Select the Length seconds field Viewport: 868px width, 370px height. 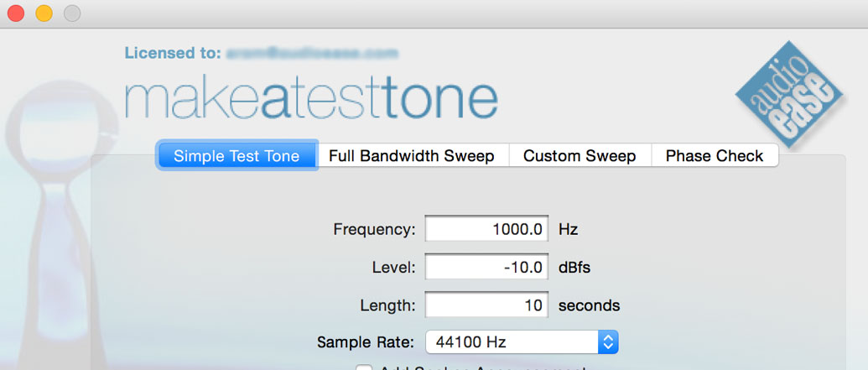click(486, 305)
